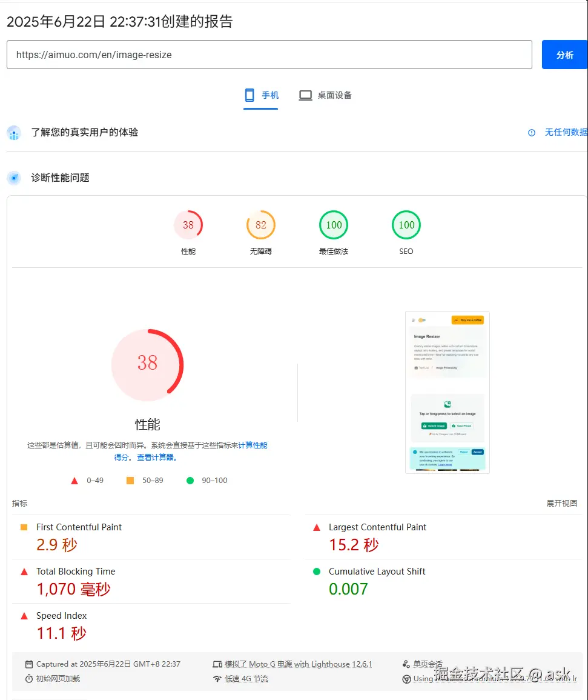Click the 低速 4G 节流 text
The image size is (588, 700).
[246, 679]
